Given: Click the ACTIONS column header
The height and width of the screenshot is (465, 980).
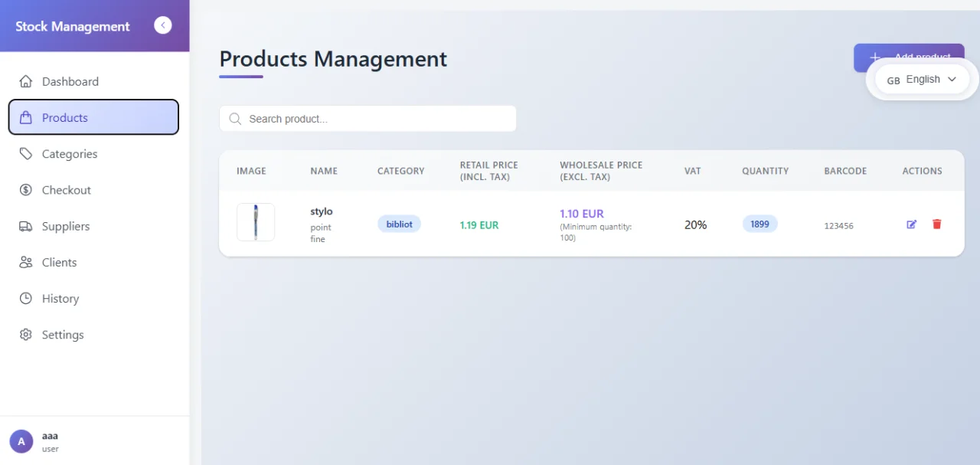Looking at the screenshot, I should pos(922,171).
